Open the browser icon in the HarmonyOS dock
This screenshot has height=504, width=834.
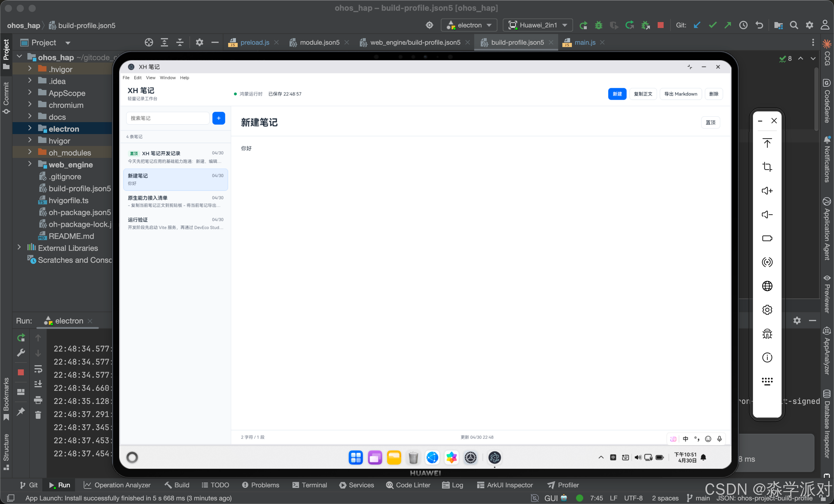click(x=432, y=458)
